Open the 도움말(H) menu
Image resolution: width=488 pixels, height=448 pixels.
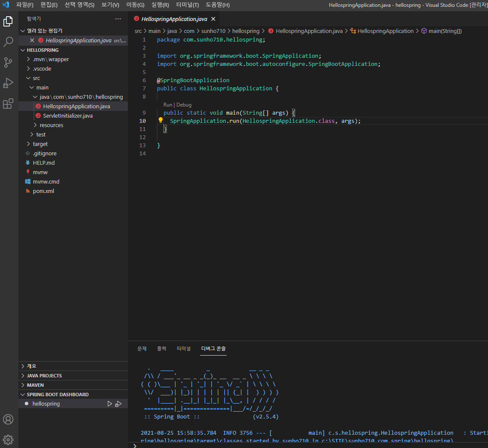[x=218, y=5]
